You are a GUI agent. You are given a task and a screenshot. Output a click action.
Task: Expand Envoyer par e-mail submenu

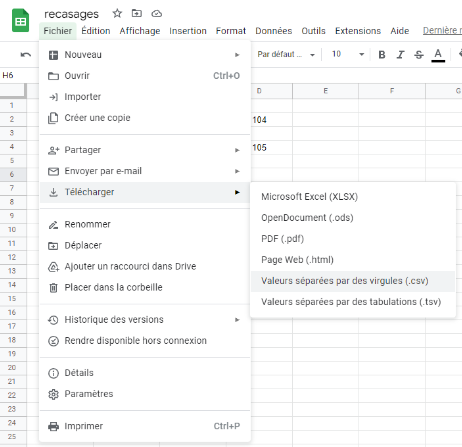tap(145, 171)
